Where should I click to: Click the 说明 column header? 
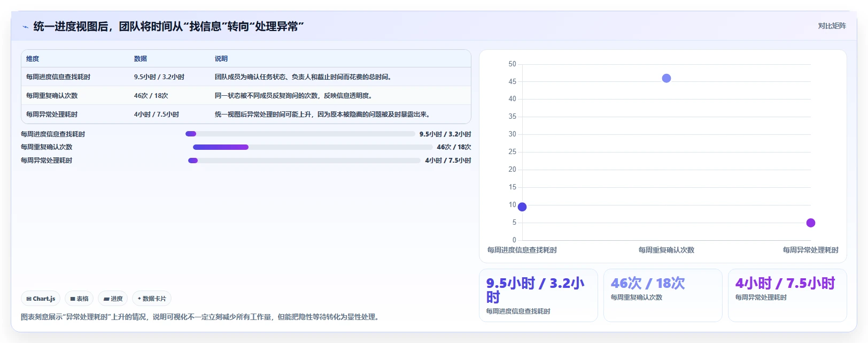pos(221,59)
